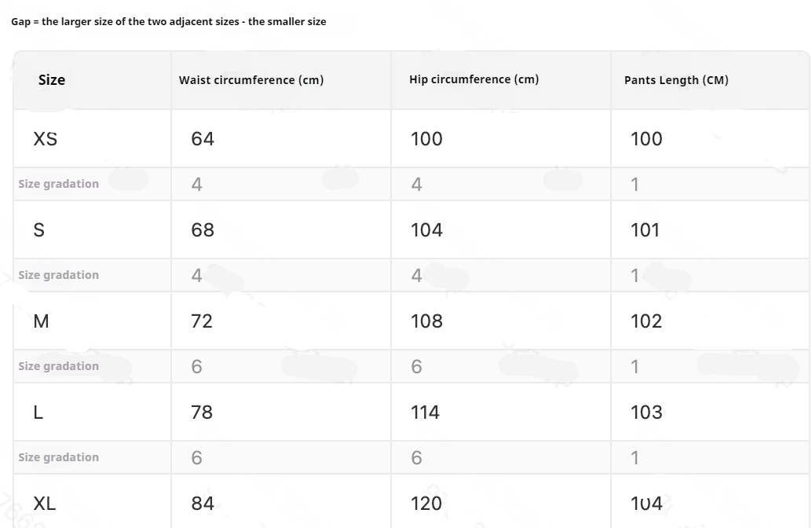Select the M size label
The image size is (812, 528).
(x=41, y=321)
